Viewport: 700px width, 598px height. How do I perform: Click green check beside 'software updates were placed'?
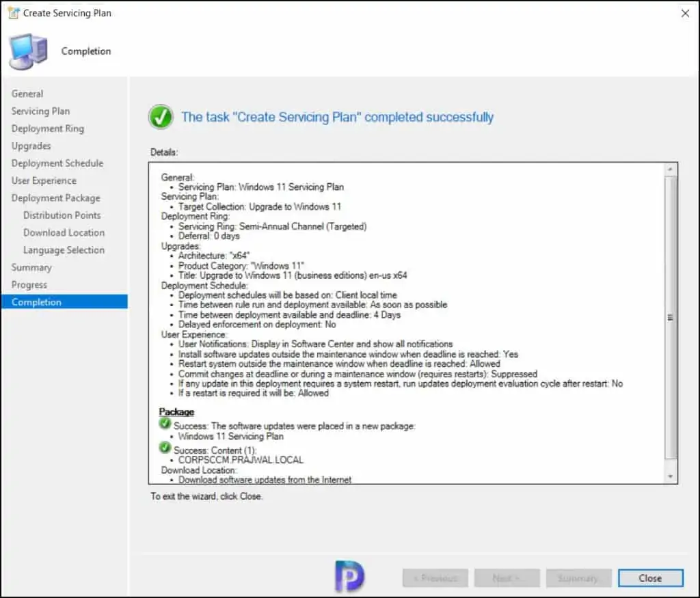(165, 423)
